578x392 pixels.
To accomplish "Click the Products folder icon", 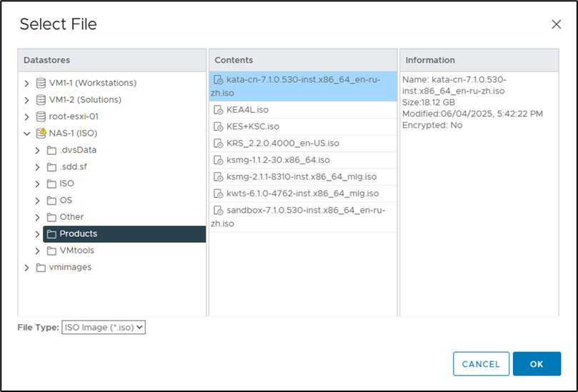I will tap(51, 234).
